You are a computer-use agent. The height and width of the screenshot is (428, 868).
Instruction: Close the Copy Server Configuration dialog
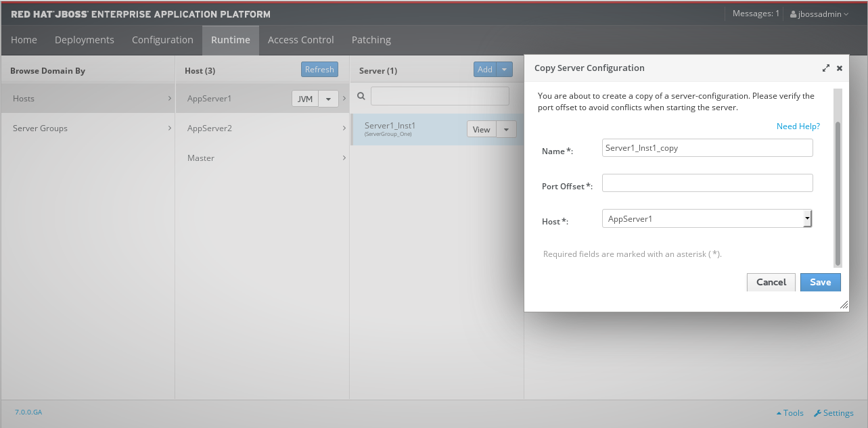tap(840, 68)
